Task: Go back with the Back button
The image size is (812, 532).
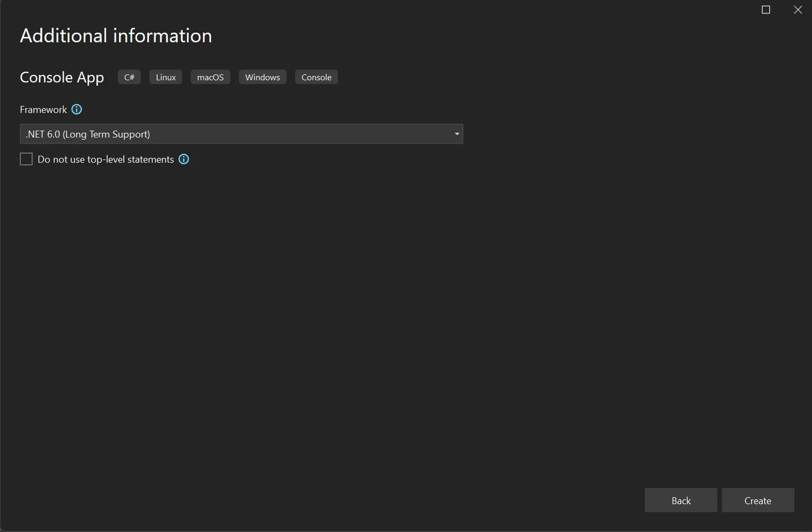Action: 681,500
